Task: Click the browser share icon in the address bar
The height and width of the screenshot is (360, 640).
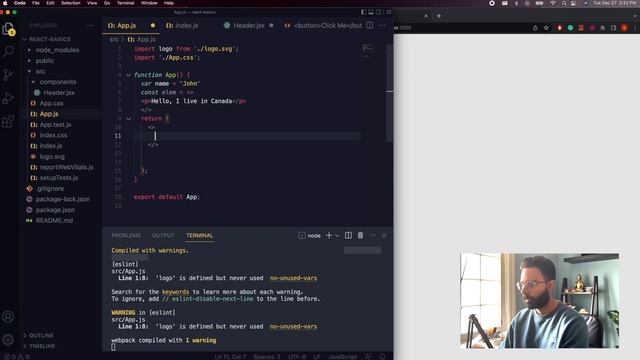Action: 535,28
